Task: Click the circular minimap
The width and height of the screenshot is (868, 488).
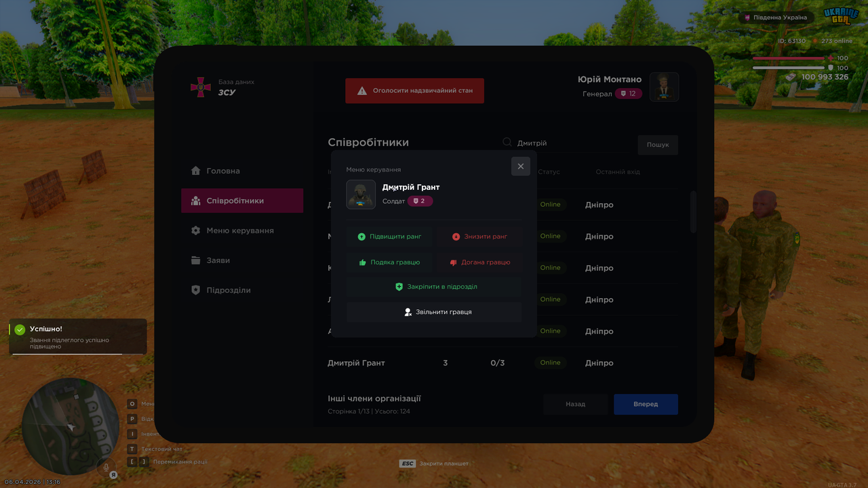Action: click(x=71, y=426)
